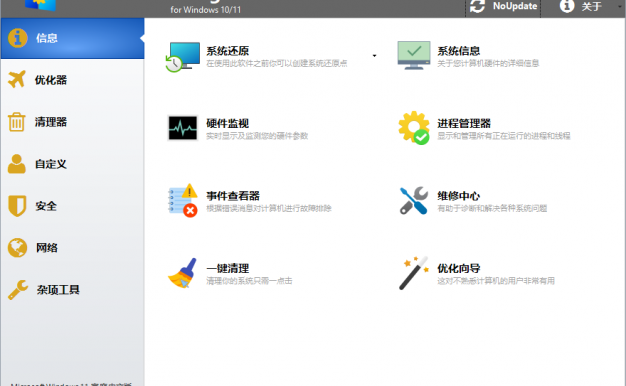
Task: Open 硬件监视 heartbeat monitor icon
Action: coord(182,128)
